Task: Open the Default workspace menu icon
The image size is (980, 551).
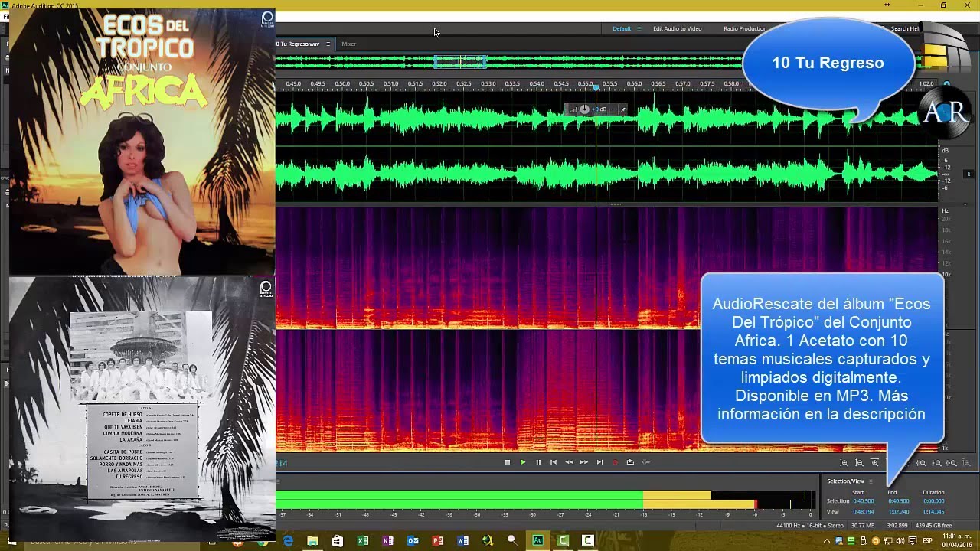Action: pyautogui.click(x=639, y=29)
